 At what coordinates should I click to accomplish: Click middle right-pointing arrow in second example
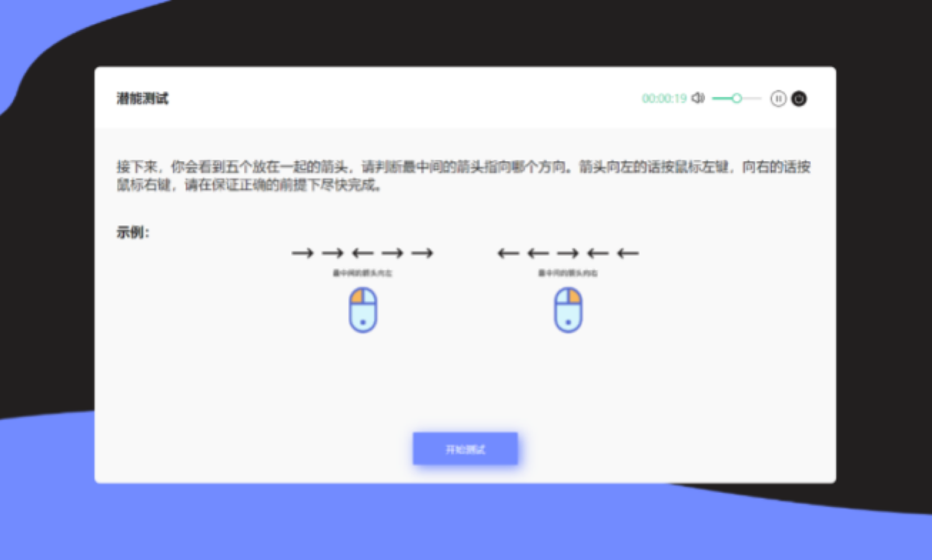tap(567, 253)
